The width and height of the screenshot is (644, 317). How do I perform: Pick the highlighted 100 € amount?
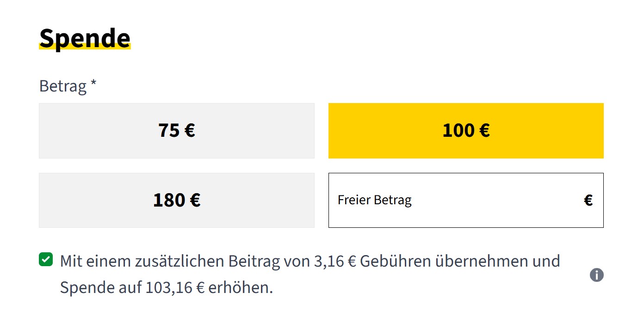(465, 131)
